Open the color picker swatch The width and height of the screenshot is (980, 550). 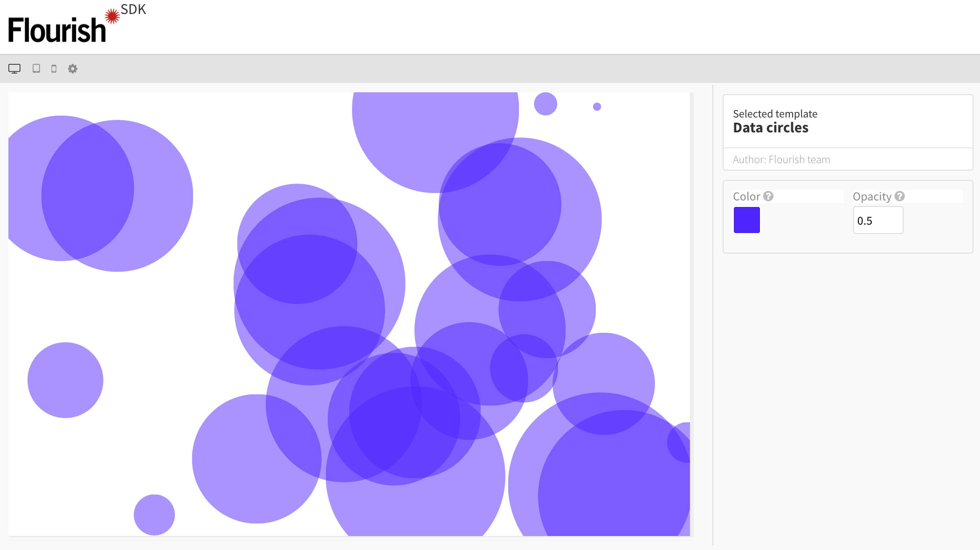click(746, 220)
